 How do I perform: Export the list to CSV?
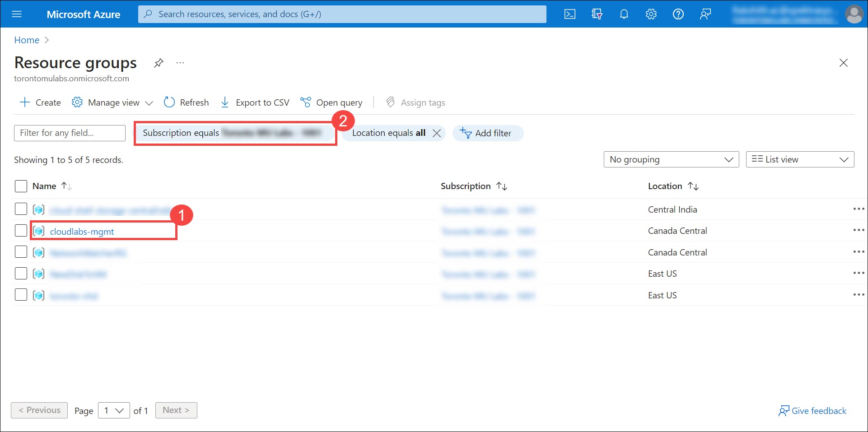point(255,102)
